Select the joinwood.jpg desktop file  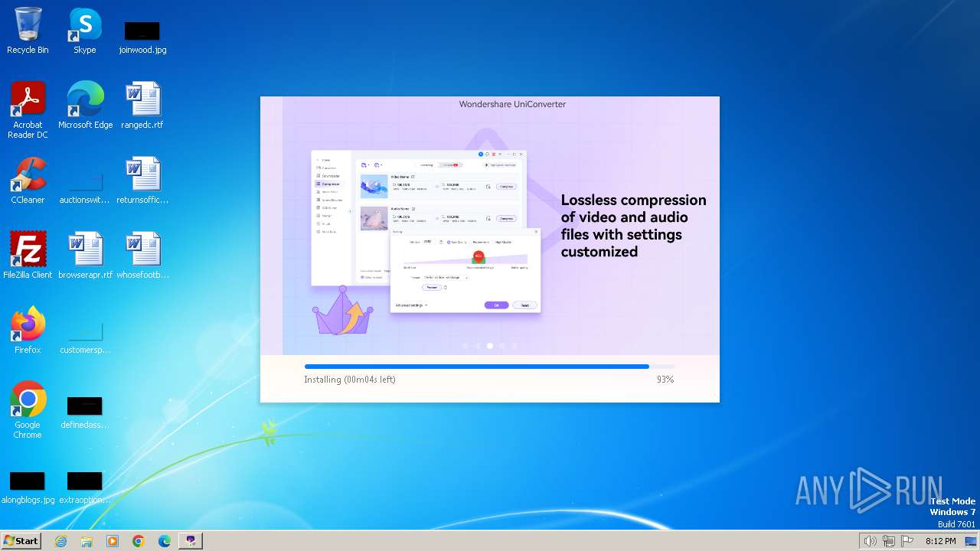click(142, 37)
